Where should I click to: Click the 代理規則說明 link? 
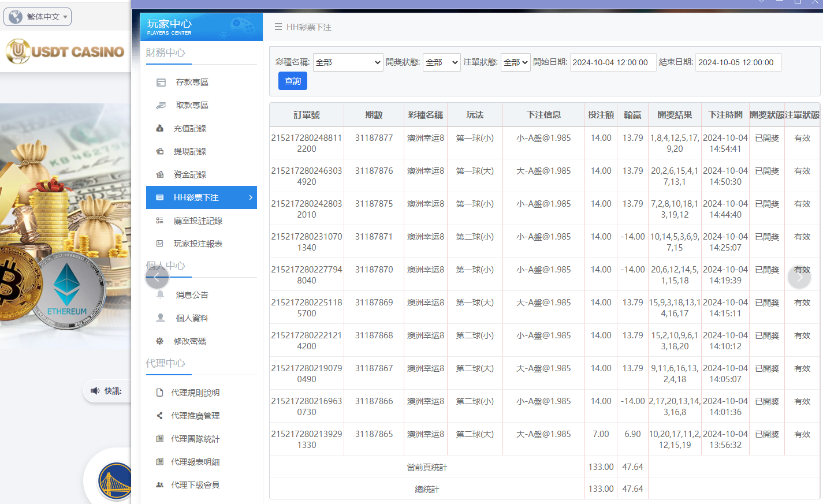click(196, 392)
